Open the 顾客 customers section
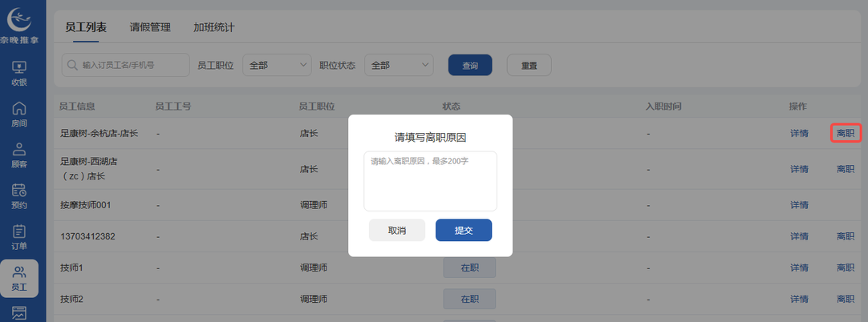Viewport: 868px width, 322px height. [19, 155]
